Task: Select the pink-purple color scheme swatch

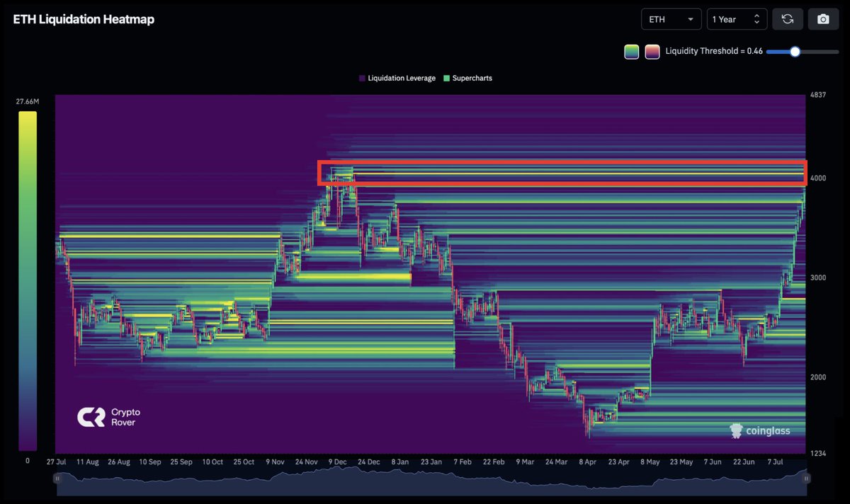Action: [x=652, y=51]
